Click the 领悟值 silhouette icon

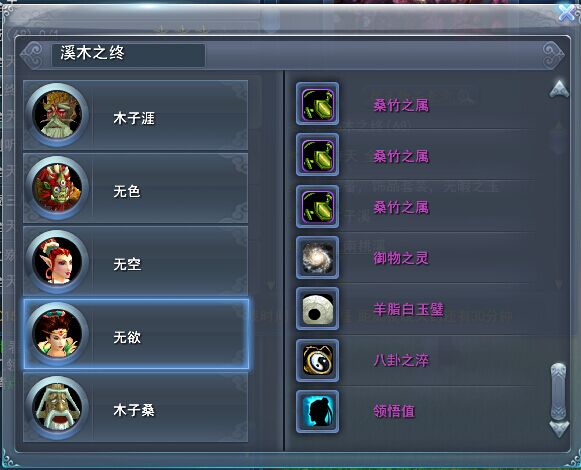pos(317,411)
